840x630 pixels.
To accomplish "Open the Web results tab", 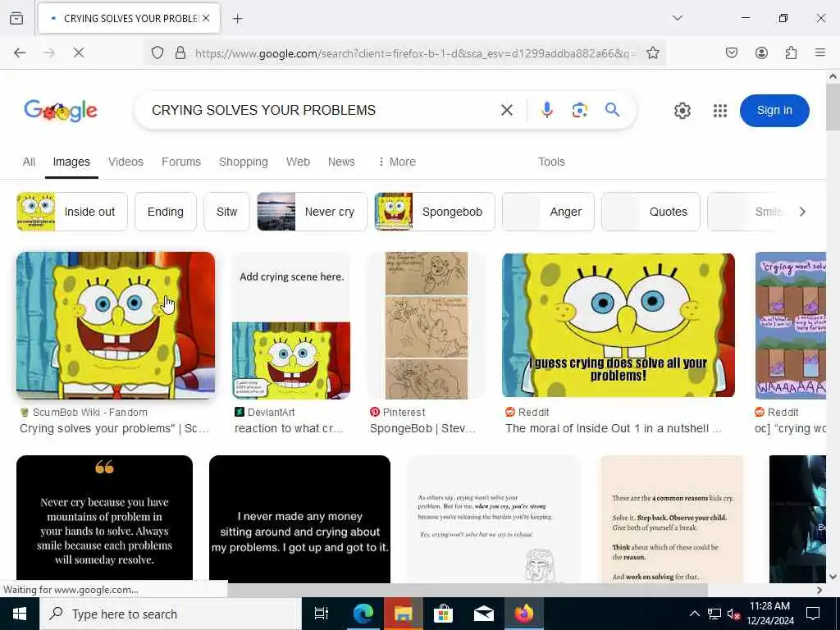I will click(298, 162).
